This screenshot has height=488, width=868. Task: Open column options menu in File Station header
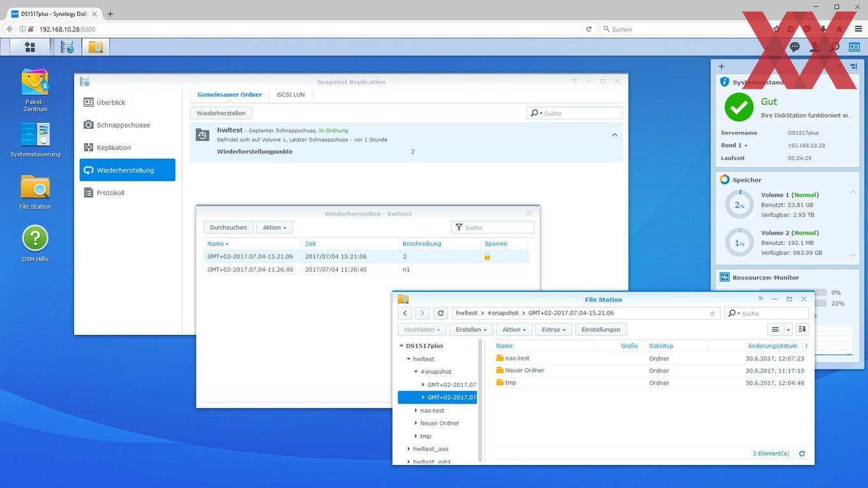point(806,346)
